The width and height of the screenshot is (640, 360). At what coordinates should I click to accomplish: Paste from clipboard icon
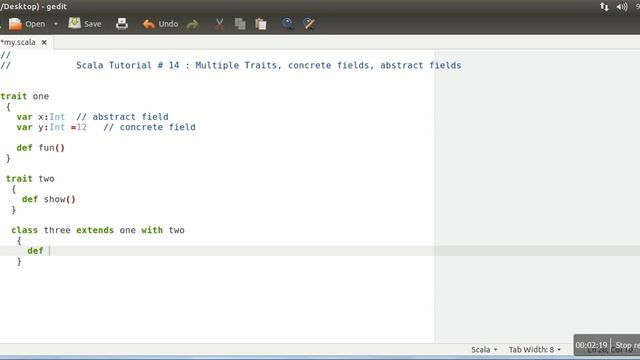tap(261, 24)
